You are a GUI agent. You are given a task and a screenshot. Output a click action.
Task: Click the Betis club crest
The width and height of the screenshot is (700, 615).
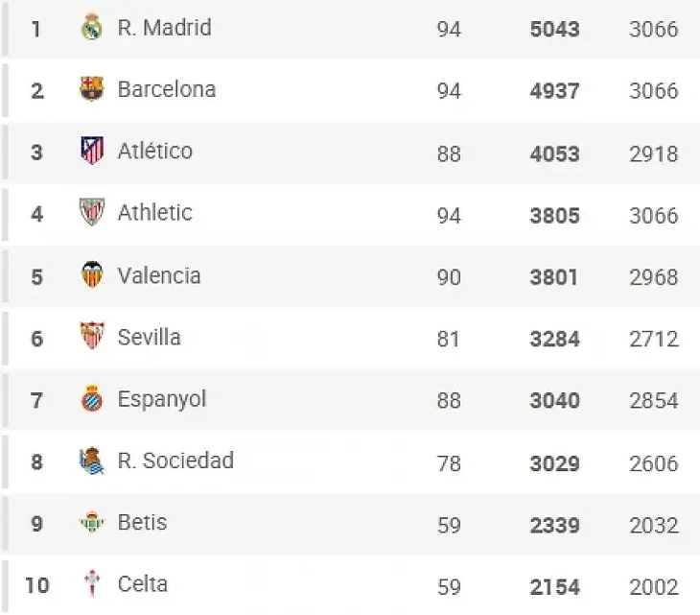[92, 523]
